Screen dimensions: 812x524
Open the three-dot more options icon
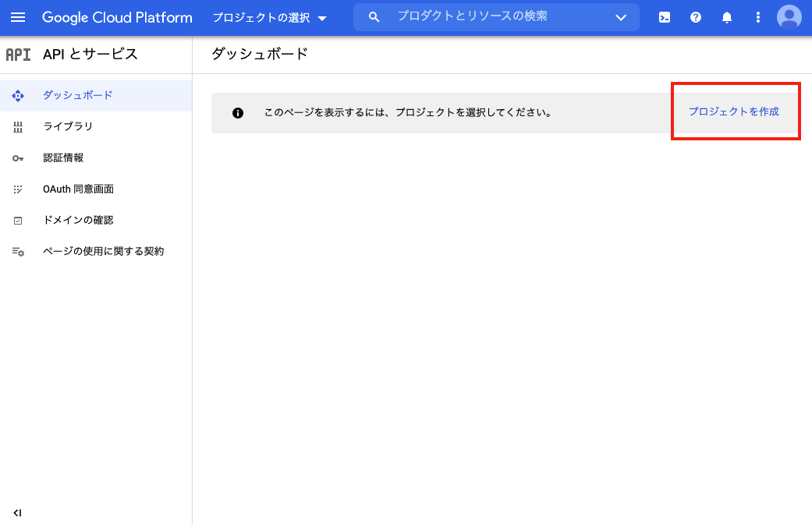757,16
